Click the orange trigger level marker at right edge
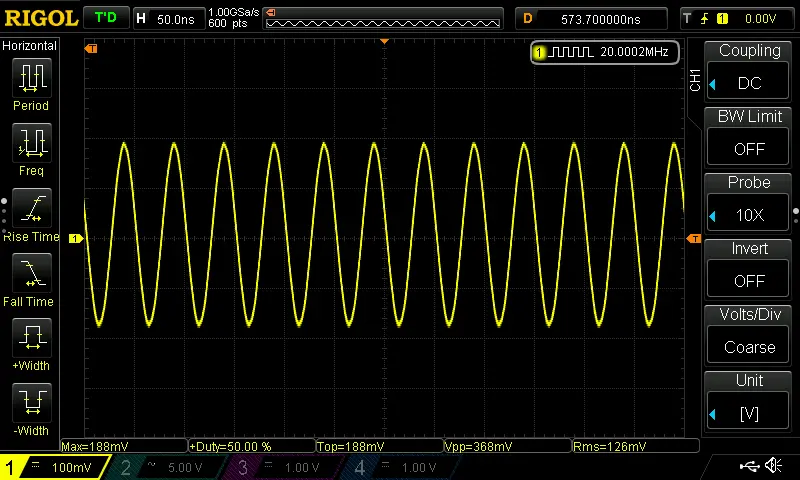The height and width of the screenshot is (480, 800). pyautogui.click(x=693, y=238)
